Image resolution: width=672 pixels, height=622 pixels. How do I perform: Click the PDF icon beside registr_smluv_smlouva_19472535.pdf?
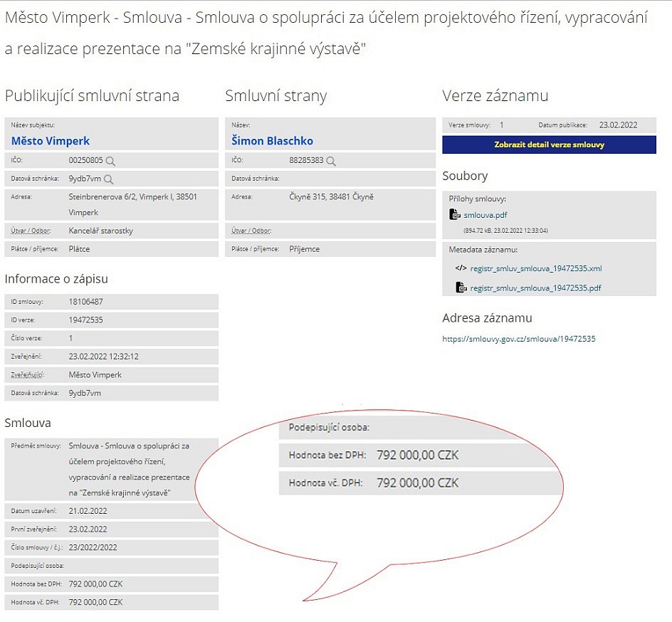click(x=461, y=288)
